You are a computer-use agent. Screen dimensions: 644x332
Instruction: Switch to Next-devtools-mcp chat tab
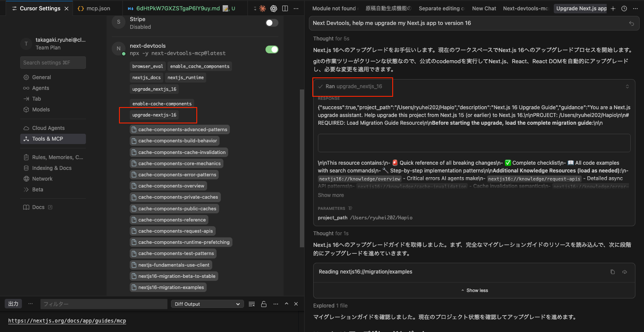click(526, 9)
